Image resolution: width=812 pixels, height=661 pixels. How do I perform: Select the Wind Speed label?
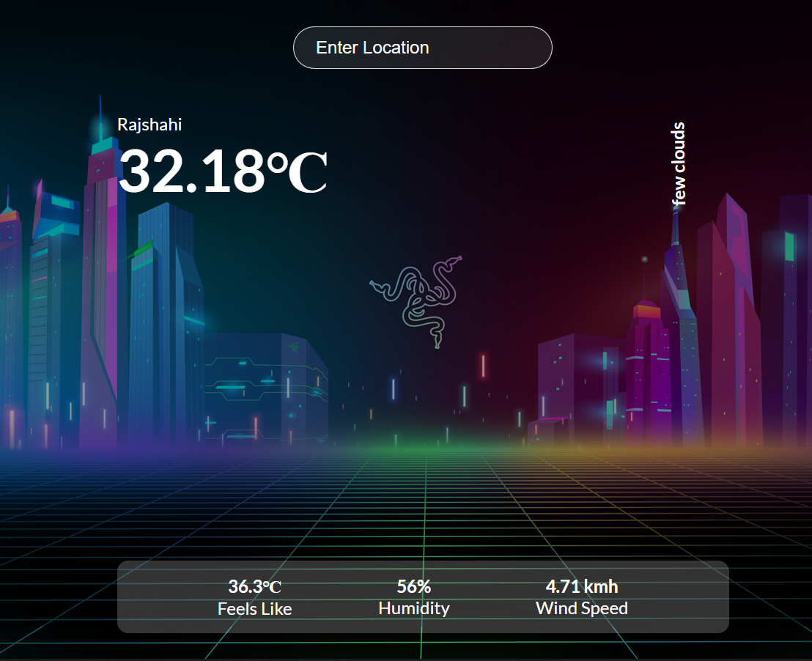(581, 608)
